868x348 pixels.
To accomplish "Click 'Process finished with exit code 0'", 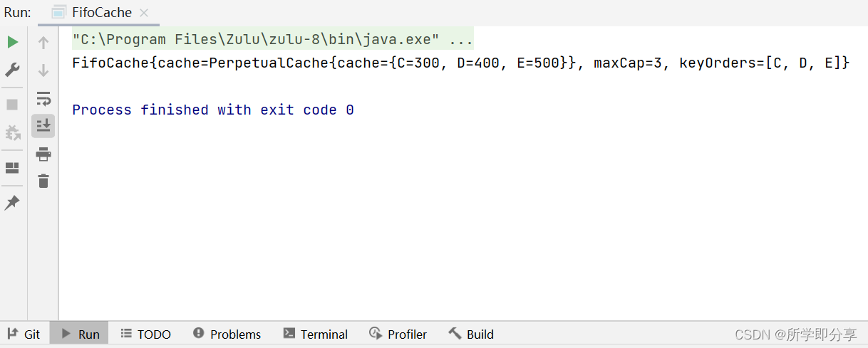I will (213, 110).
